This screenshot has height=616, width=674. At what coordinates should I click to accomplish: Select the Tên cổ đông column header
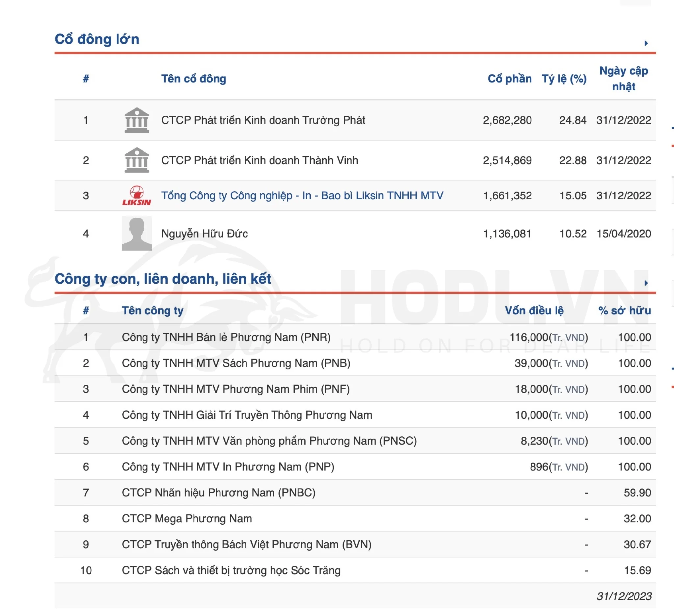click(193, 79)
